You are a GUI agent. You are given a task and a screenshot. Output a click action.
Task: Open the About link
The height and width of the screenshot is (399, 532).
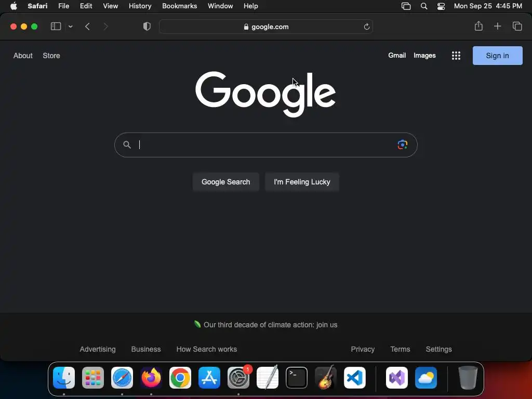[x=23, y=56]
